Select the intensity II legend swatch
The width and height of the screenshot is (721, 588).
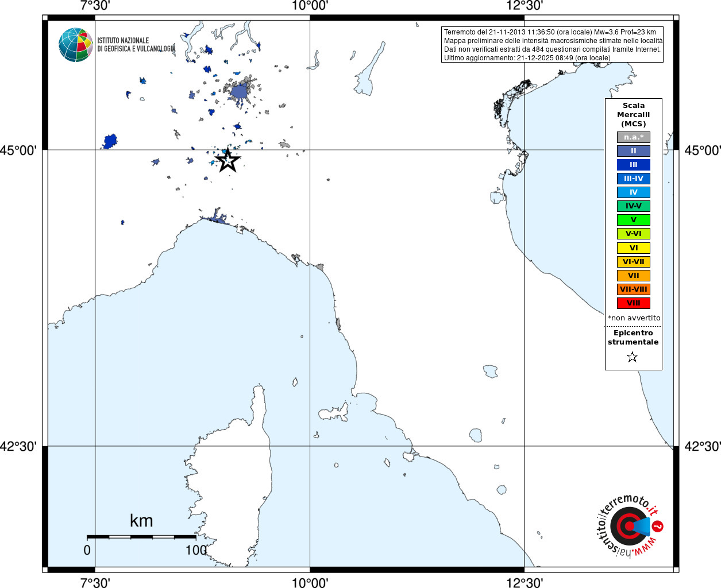(x=634, y=151)
